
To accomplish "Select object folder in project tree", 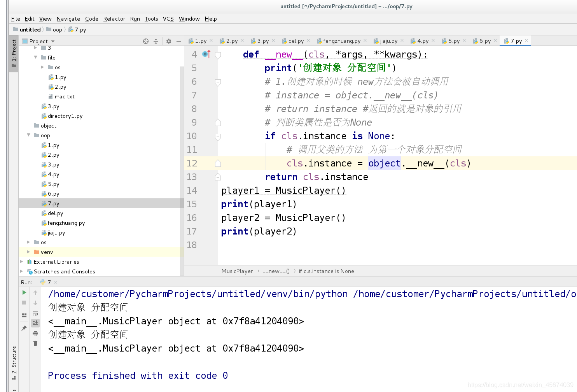I will point(48,126).
